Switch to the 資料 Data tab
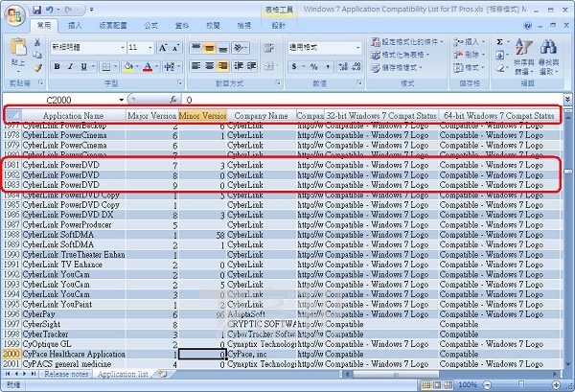The image size is (575, 392). (x=182, y=25)
